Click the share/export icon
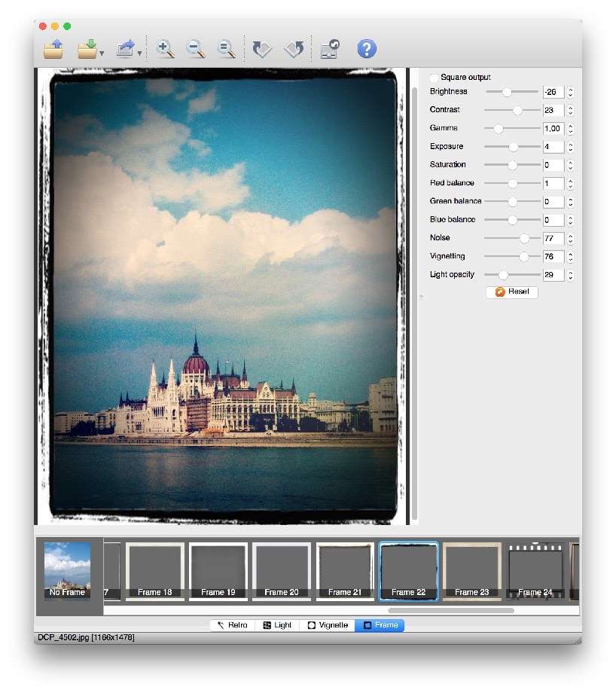616x693 pixels. click(x=125, y=50)
